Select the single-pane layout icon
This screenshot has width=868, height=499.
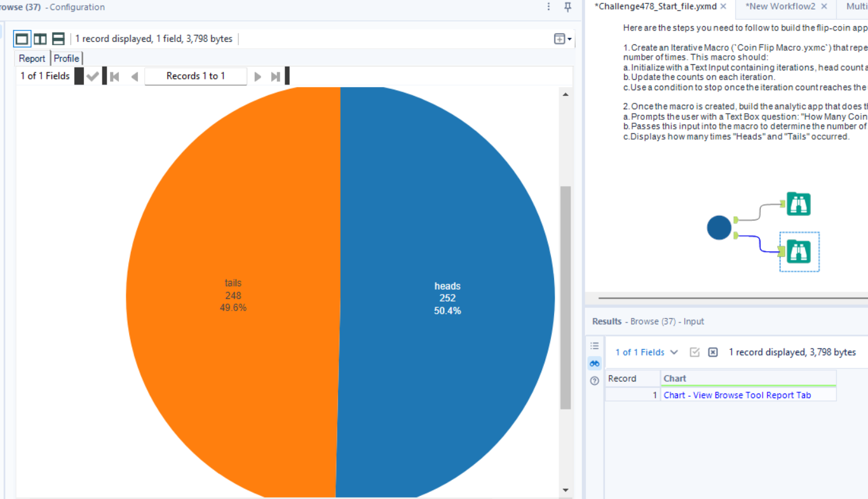(22, 38)
